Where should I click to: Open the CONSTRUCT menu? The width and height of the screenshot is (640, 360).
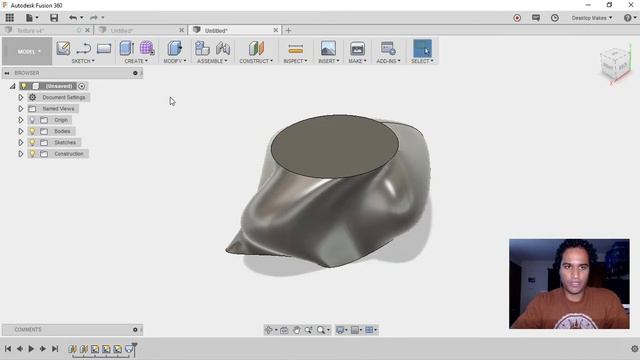(256, 61)
